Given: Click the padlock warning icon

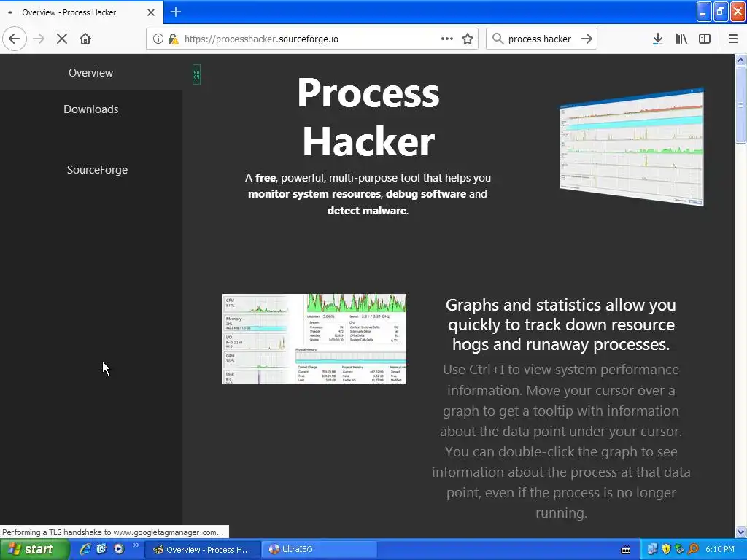Looking at the screenshot, I should click(x=174, y=39).
